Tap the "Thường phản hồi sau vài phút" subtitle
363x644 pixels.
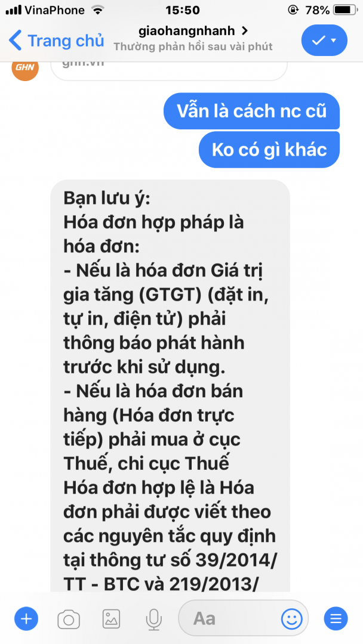tap(193, 47)
